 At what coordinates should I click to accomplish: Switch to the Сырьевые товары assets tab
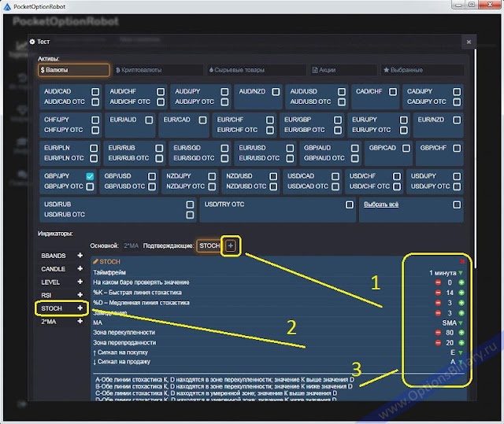coord(256,70)
